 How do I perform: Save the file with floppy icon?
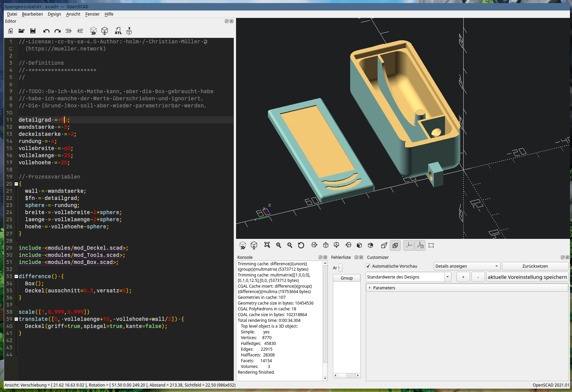pos(33,31)
